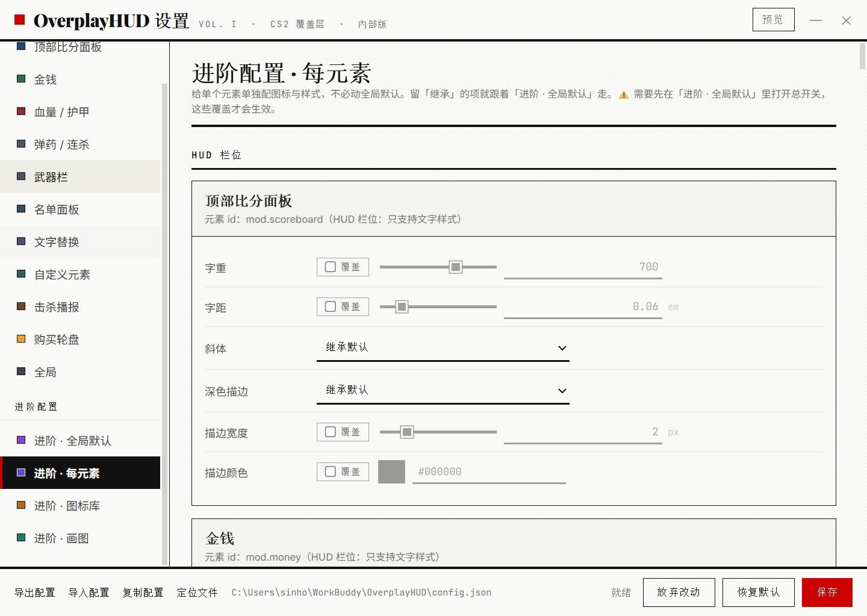Click the teal square icon beside 自定义元素

click(x=21, y=273)
